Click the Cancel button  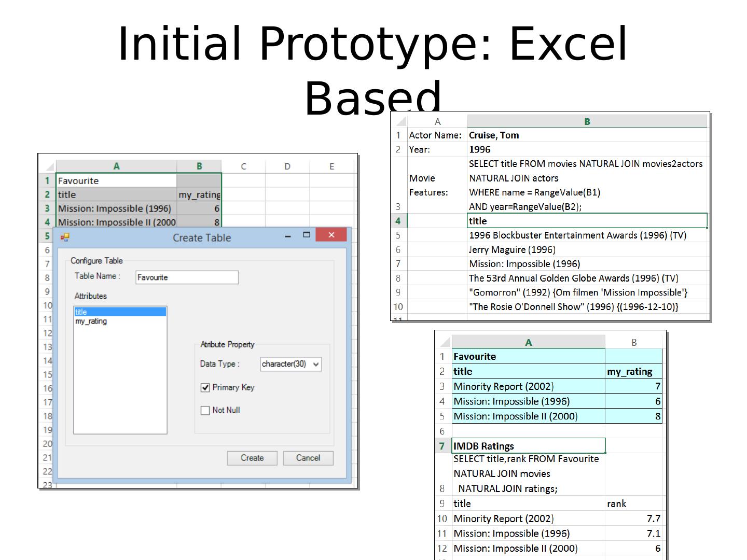pos(308,458)
